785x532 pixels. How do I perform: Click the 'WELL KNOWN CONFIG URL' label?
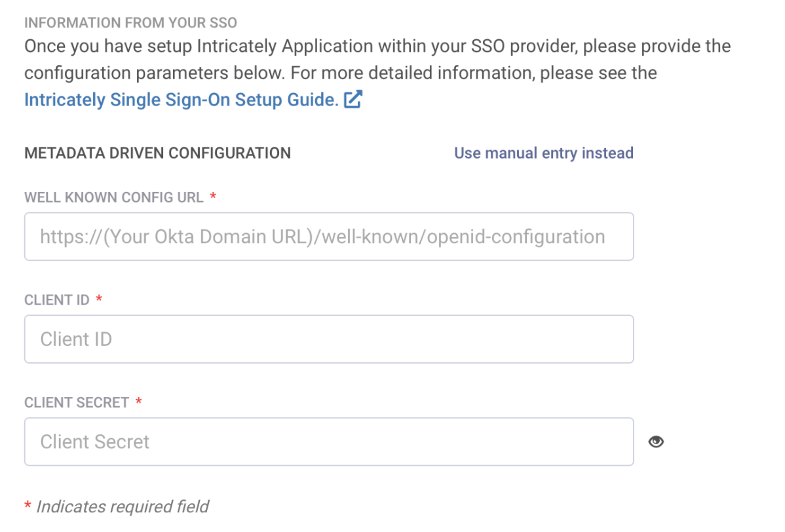pos(114,197)
